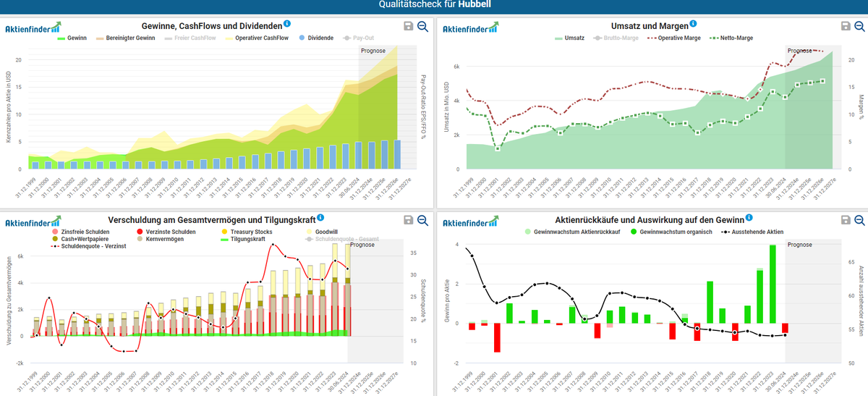This screenshot has width=868, height=396.
Task: Click title Verschuldung am Gesamtvermögen und Tilgungskraft
Action: coord(211,219)
